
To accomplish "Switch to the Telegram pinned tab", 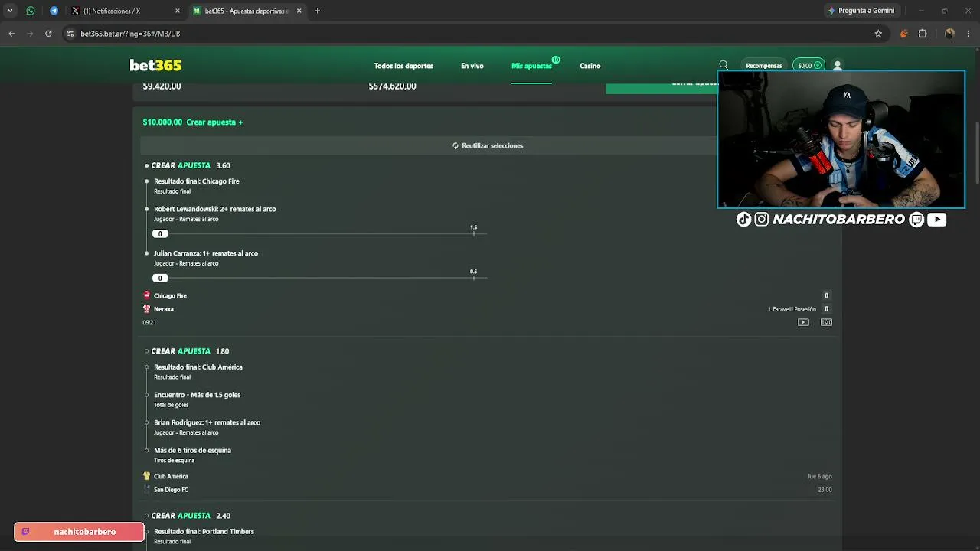I will click(54, 11).
